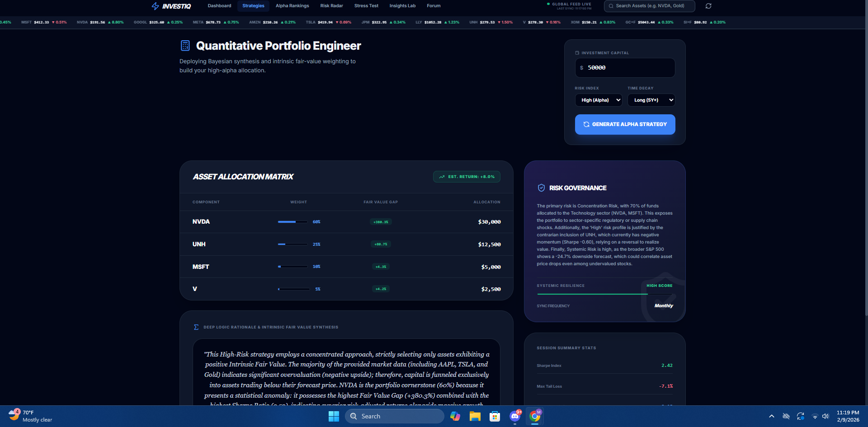868x427 pixels.
Task: Switch to the Risk Radar tab
Action: pyautogui.click(x=331, y=6)
